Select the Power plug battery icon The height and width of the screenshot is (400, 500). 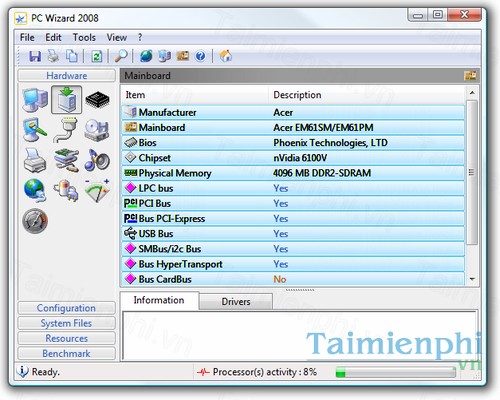[x=66, y=190]
